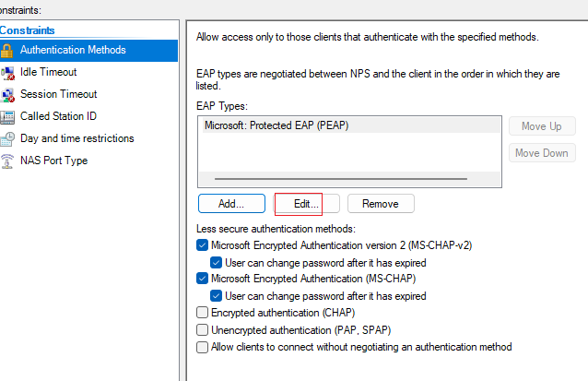Toggle password change option under MS-CHAP
Viewport: 588px width, 381px height.
tap(216, 296)
